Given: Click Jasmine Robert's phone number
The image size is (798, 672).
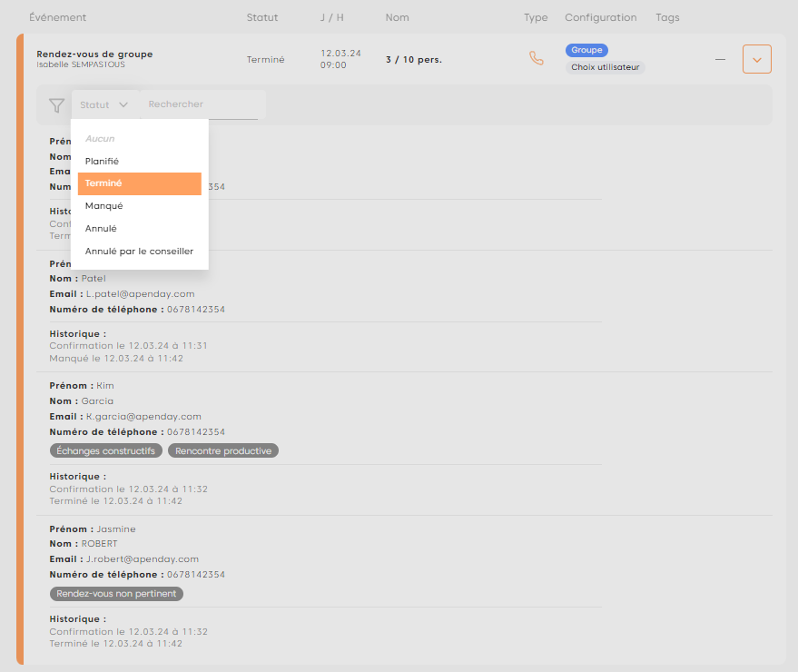Looking at the screenshot, I should pos(196,575).
